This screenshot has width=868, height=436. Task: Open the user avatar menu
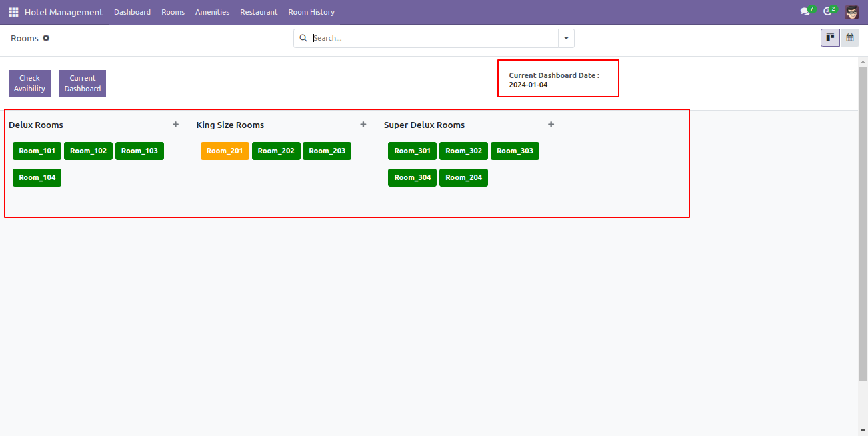pos(851,12)
